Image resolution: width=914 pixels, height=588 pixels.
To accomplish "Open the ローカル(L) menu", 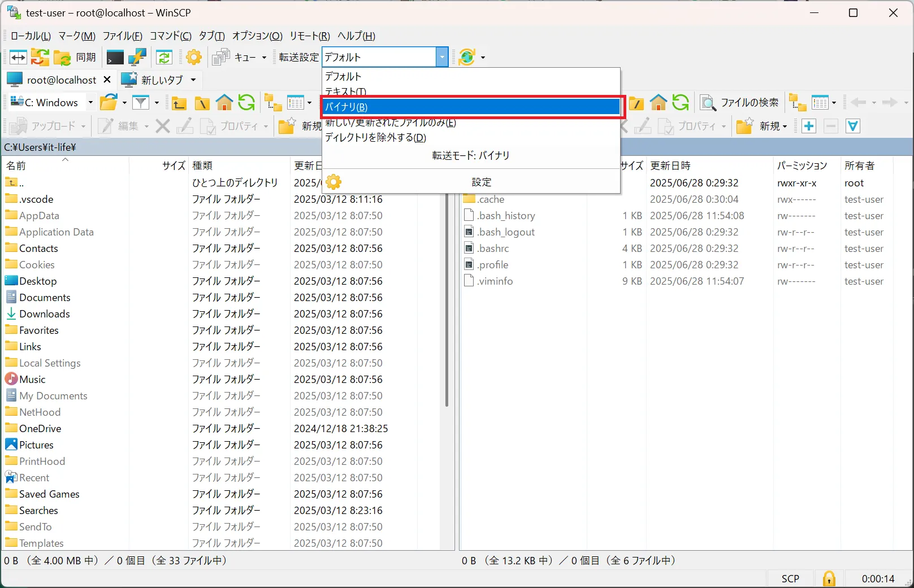I will (31, 36).
